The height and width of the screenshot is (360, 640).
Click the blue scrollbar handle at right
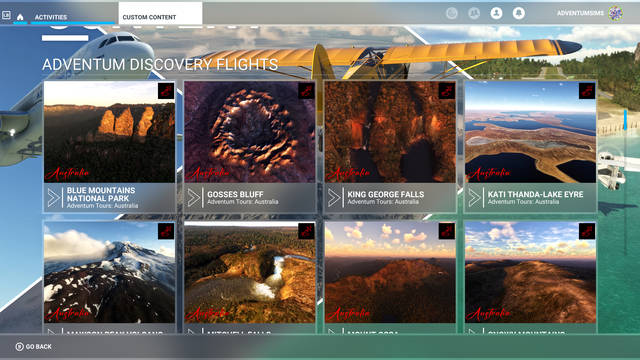(x=625, y=120)
